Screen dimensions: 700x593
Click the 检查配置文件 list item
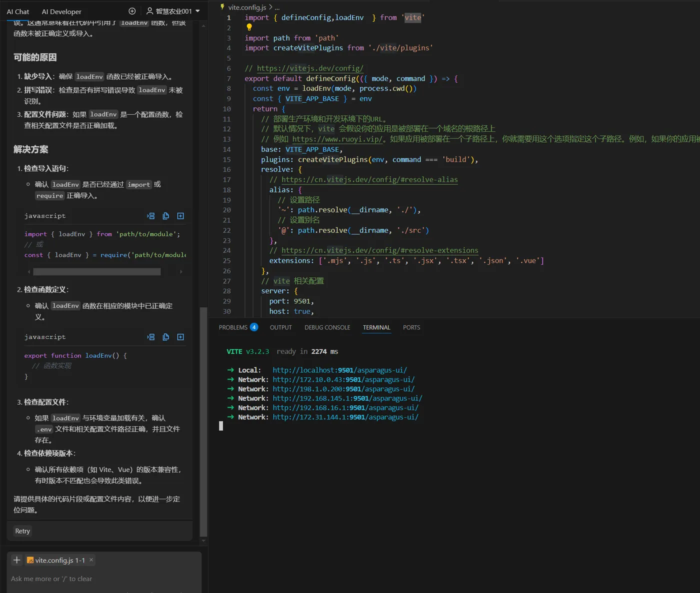pos(46,402)
